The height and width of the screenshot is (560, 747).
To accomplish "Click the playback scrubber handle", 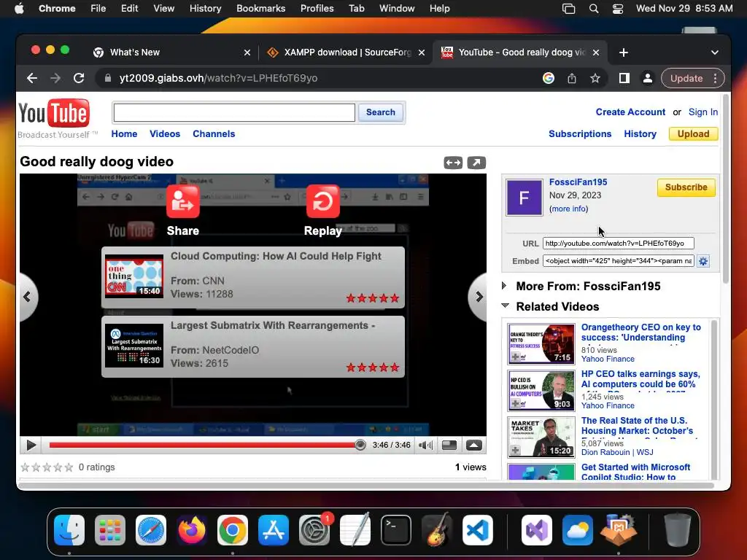I will tap(360, 445).
